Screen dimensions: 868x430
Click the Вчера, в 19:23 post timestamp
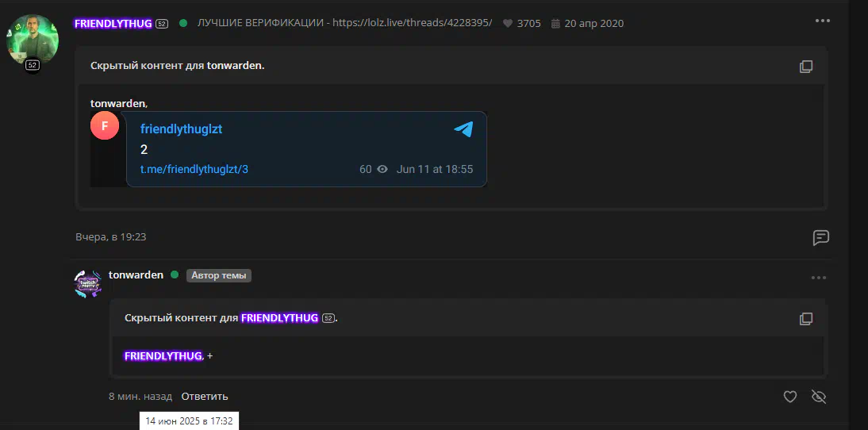tap(111, 237)
